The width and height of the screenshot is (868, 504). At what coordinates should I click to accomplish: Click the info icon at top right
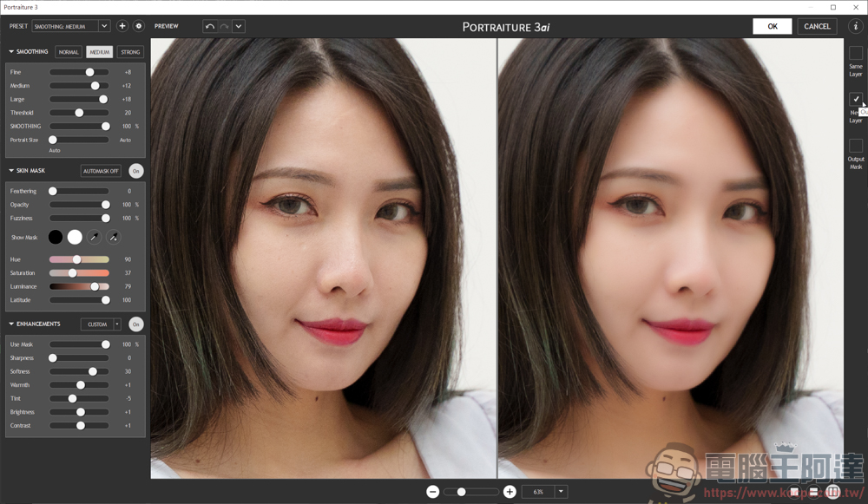pyautogui.click(x=855, y=26)
